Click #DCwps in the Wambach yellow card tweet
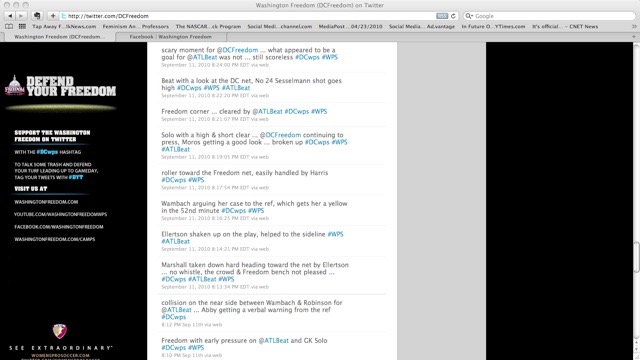This screenshot has height=360, width=640. [x=233, y=211]
